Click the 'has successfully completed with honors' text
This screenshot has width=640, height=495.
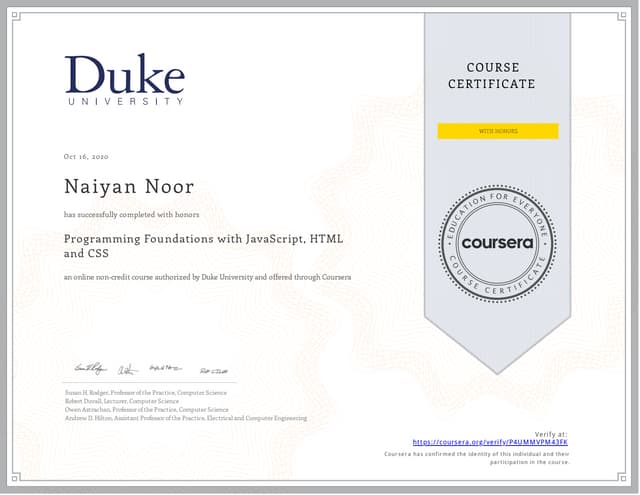[132, 215]
